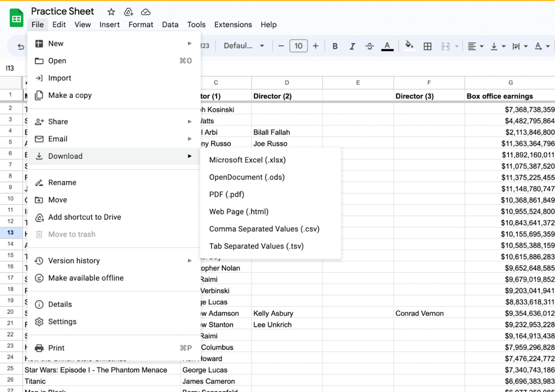Increase font size with plus button
This screenshot has height=392, width=555.
[x=316, y=46]
